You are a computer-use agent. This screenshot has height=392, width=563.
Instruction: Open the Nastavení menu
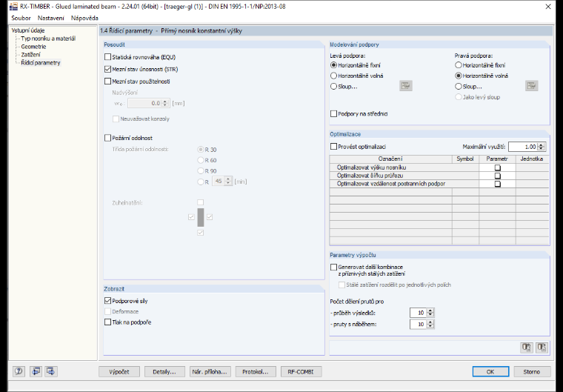click(x=50, y=18)
